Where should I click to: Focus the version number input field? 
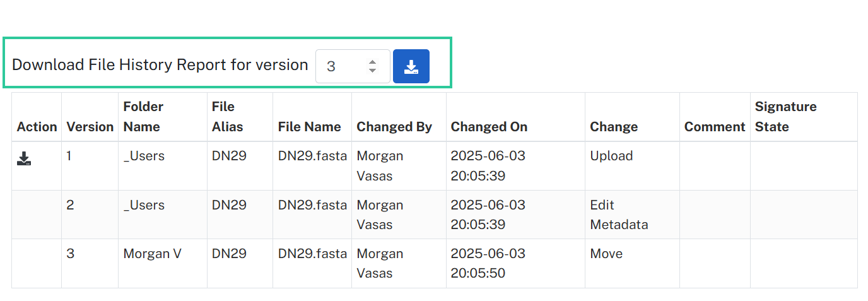pyautogui.click(x=353, y=66)
